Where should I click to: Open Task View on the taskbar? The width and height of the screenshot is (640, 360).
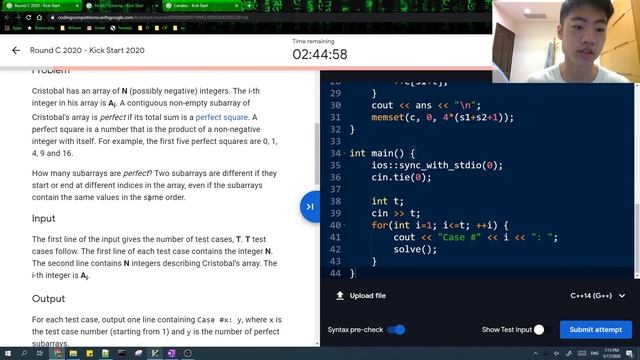point(40,353)
